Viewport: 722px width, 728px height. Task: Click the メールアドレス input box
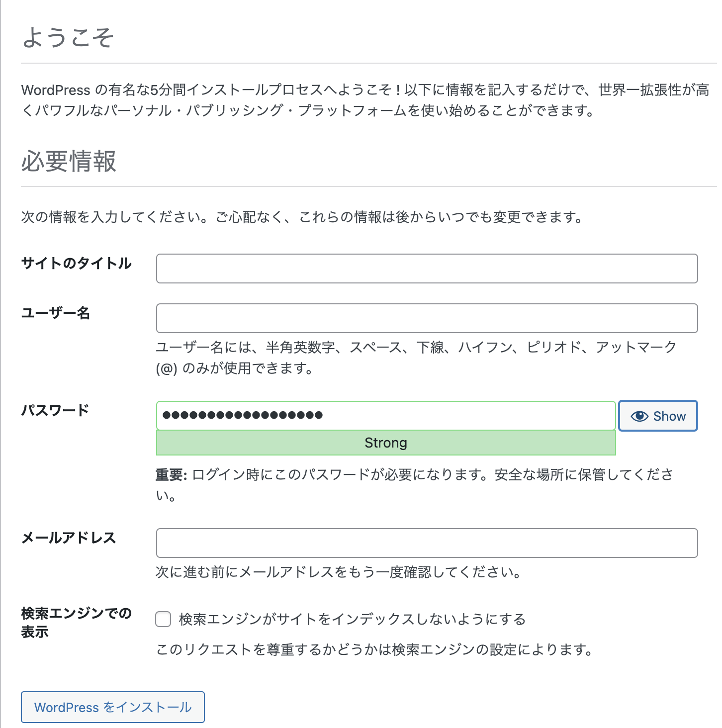427,543
